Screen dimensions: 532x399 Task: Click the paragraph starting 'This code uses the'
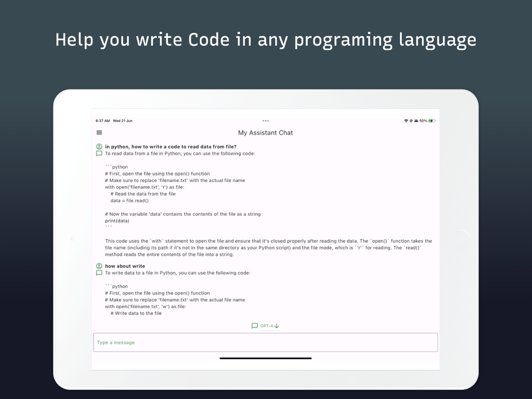pos(268,248)
